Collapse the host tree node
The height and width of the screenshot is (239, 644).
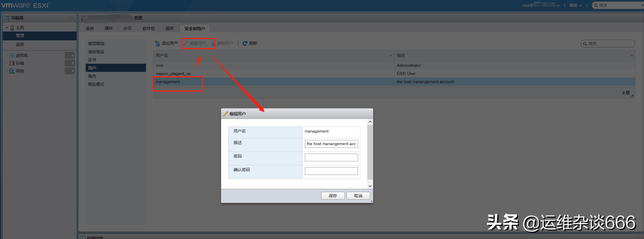coord(7,28)
